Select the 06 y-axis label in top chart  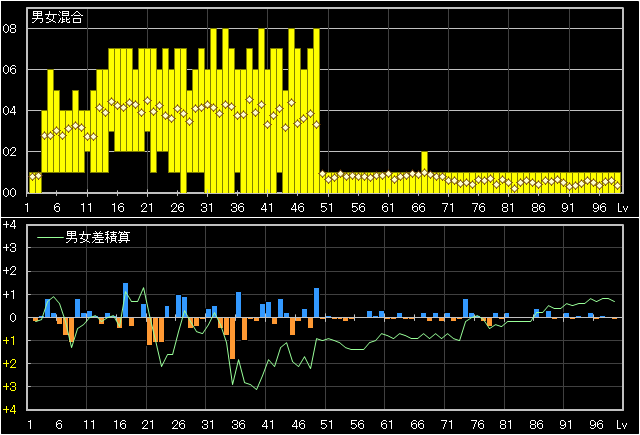[9, 70]
